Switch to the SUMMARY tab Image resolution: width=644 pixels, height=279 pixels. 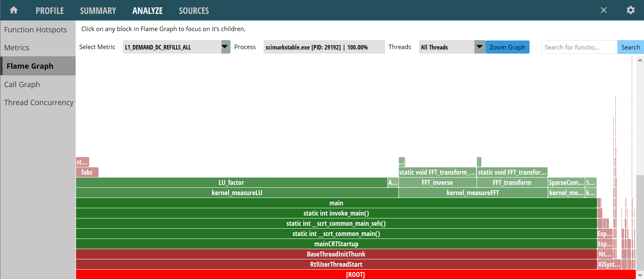click(98, 11)
